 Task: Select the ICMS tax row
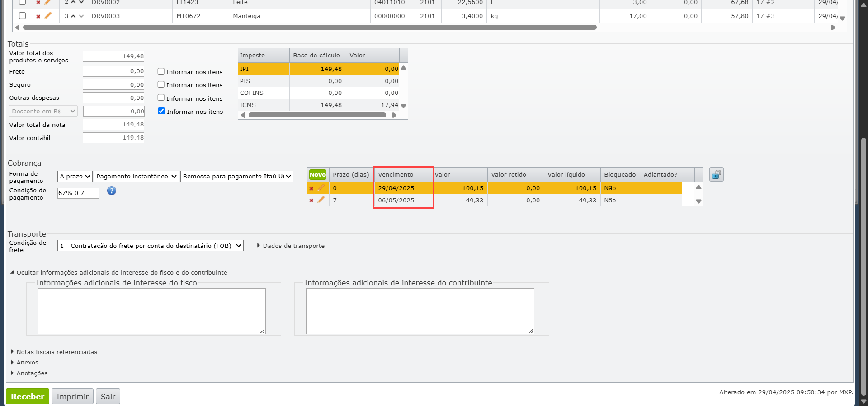pos(319,105)
